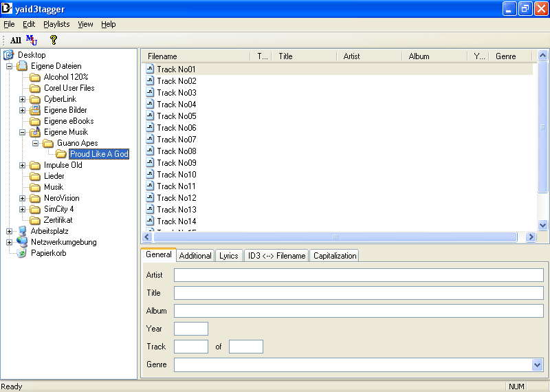The image size is (550, 392).
Task: Switch to the Lyrics tab
Action: coord(229,256)
